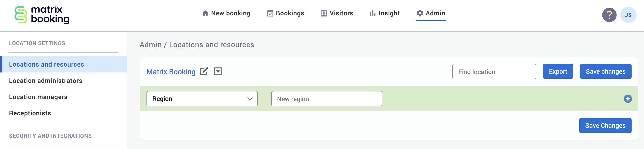644x149 pixels.
Task: Click the Matrix Booking logo
Action: point(42,15)
